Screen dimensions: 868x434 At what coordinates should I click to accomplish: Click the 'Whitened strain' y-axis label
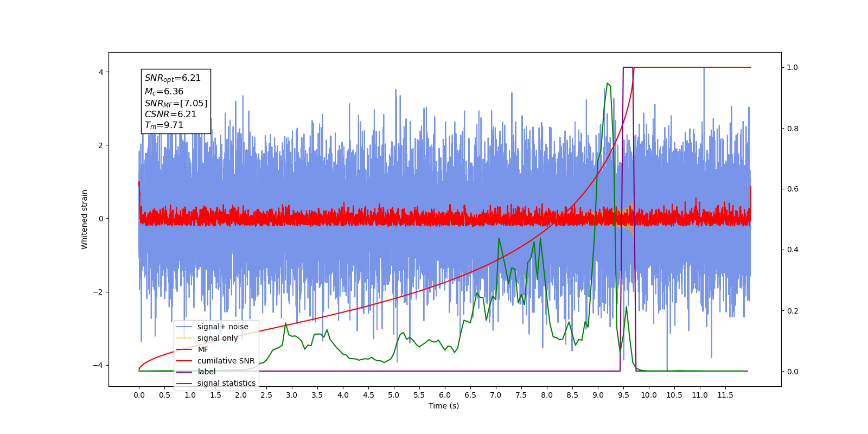[x=84, y=219]
